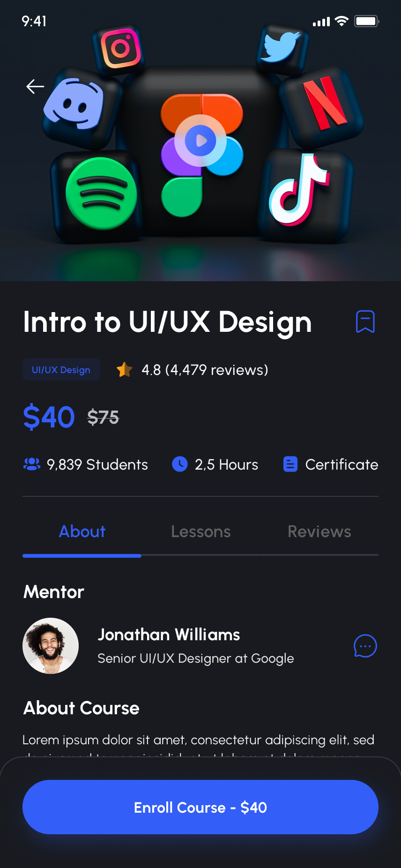
Task: Select the About tab
Action: pyautogui.click(x=82, y=532)
